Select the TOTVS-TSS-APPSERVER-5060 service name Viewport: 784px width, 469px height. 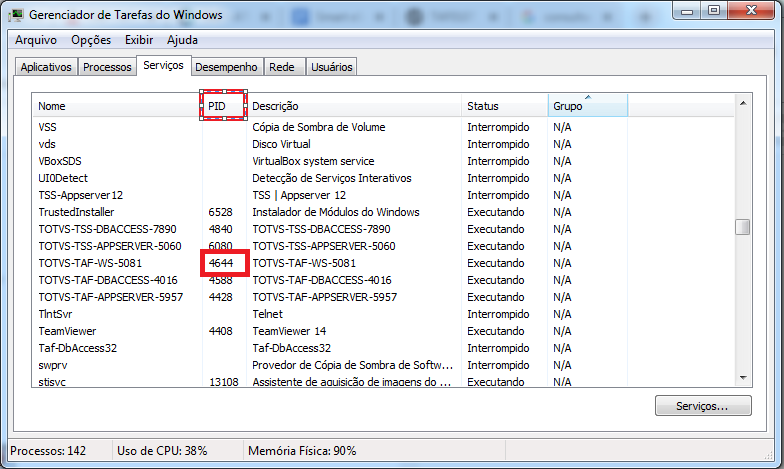click(x=110, y=246)
